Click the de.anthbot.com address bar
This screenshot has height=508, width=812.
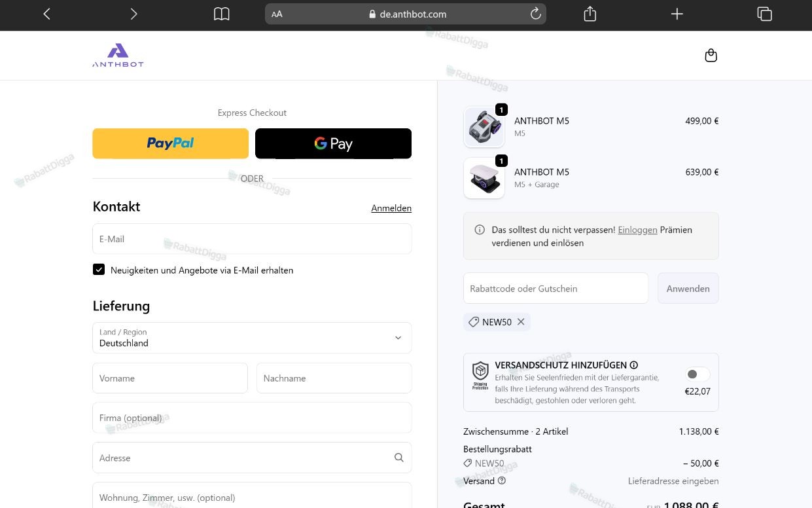point(406,14)
